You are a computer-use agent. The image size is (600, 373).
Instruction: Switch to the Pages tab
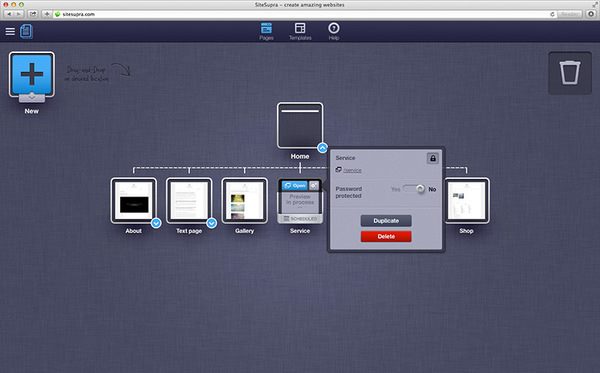coord(266,31)
